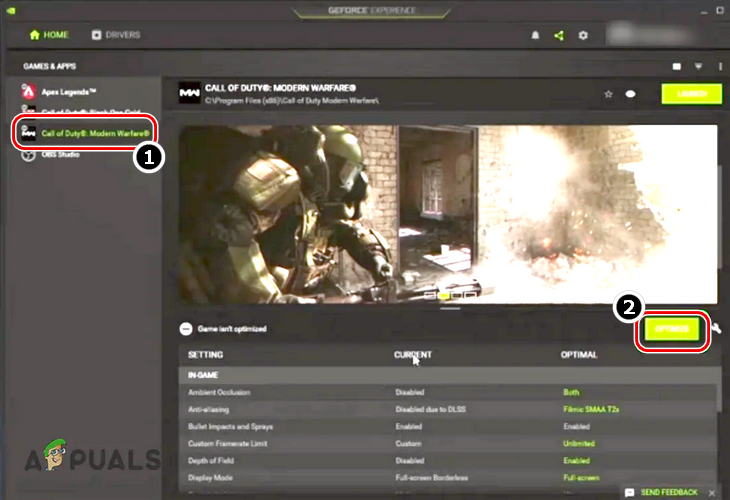Screen dimensions: 730x500
Task: Open the notifications bell icon
Action: (535, 35)
